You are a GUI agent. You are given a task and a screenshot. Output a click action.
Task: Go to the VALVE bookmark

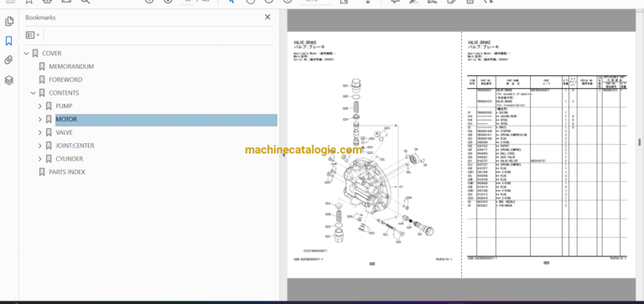tap(64, 132)
